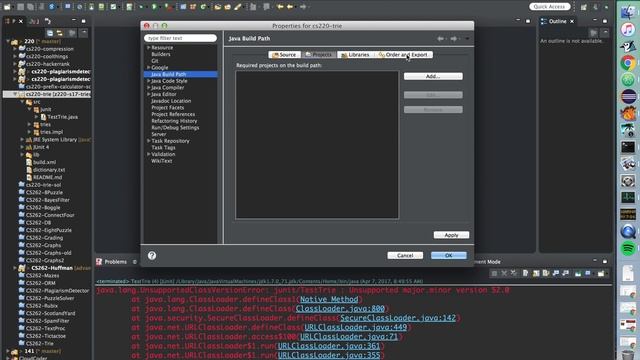Open the ClassLoader.java:800 link in console
The height and width of the screenshot is (360, 640).
pyautogui.click(x=340, y=309)
